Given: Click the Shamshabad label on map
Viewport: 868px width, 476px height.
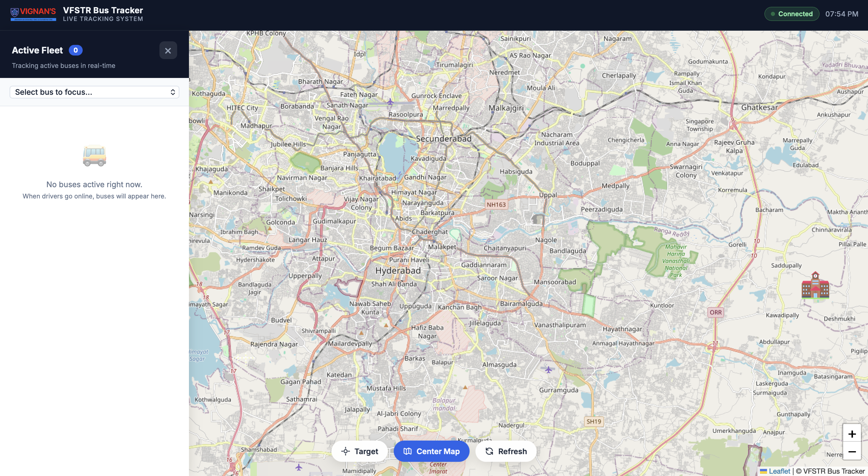Looking at the screenshot, I should (259, 449).
